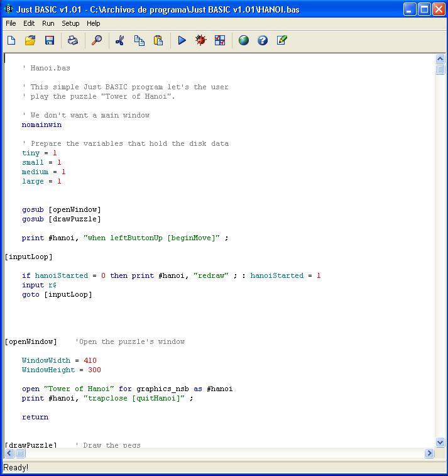
Task: Click the 'tiny = 1' code line
Action: [x=40, y=153]
